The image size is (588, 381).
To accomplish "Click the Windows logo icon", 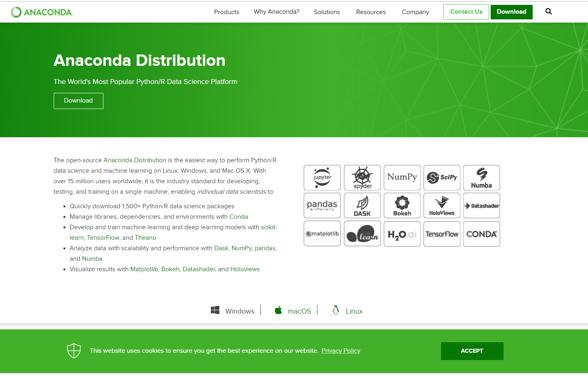I will (215, 310).
